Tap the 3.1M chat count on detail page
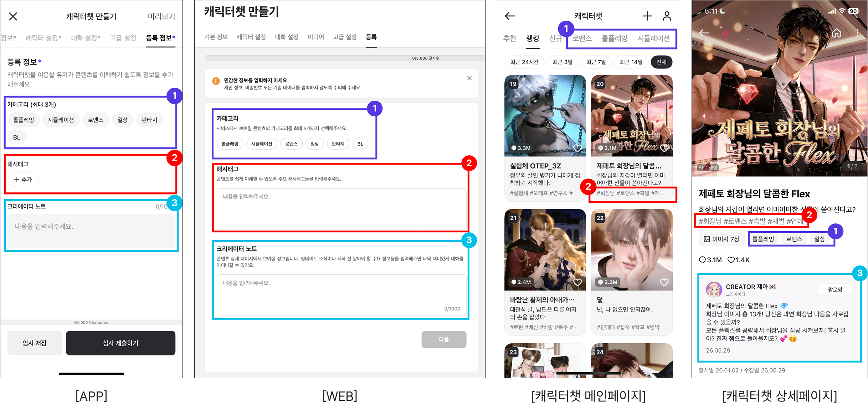 click(x=710, y=260)
